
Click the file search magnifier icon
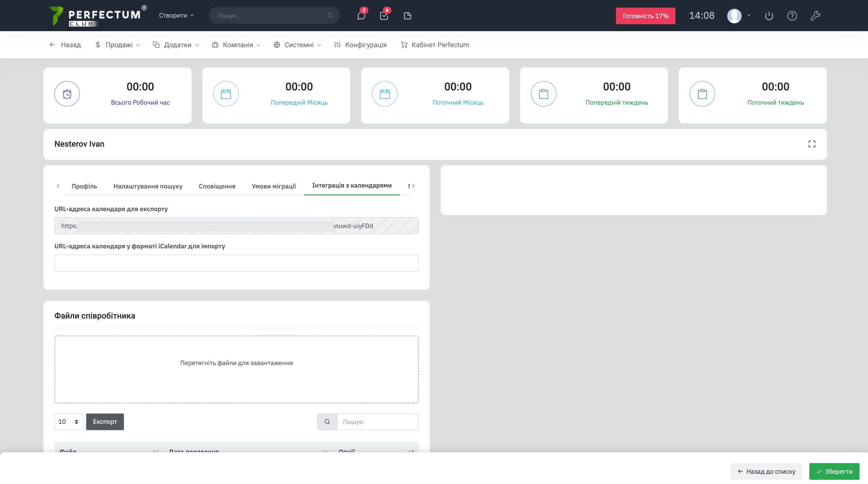point(327,422)
